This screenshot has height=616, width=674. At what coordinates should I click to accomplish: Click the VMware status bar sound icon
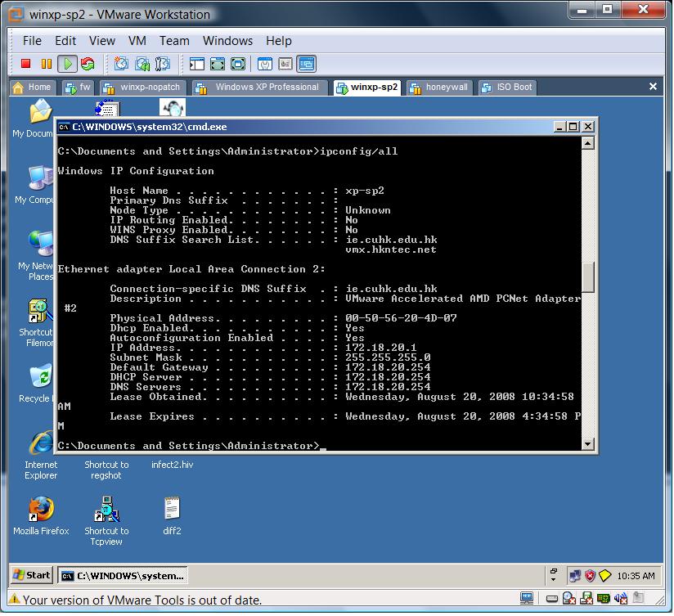coord(621,598)
